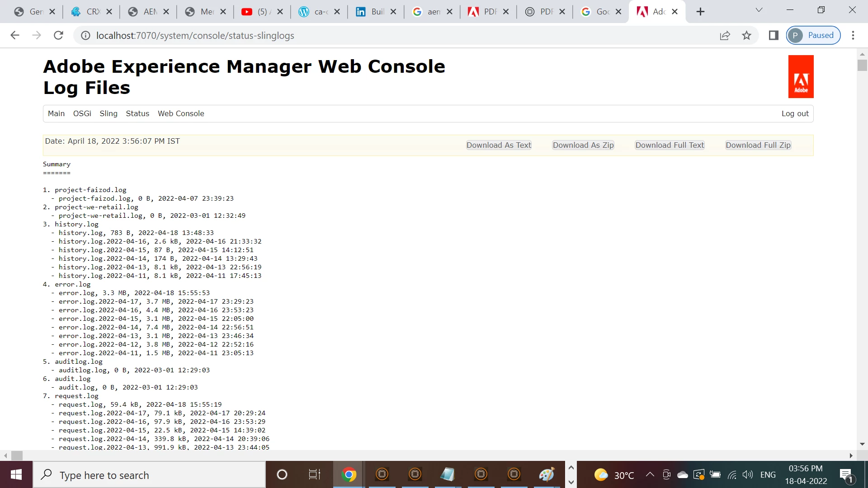Open Chrome three-dot menu
Screen dimensions: 868x488
(853, 35)
